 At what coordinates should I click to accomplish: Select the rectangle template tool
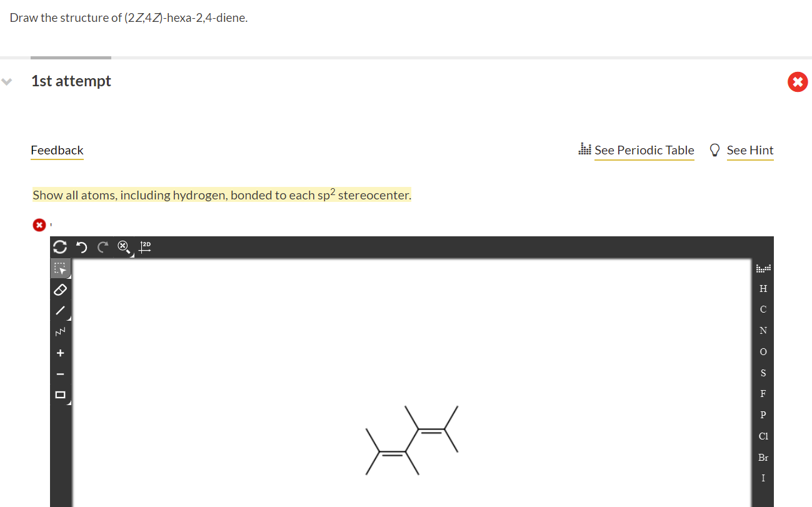60,394
